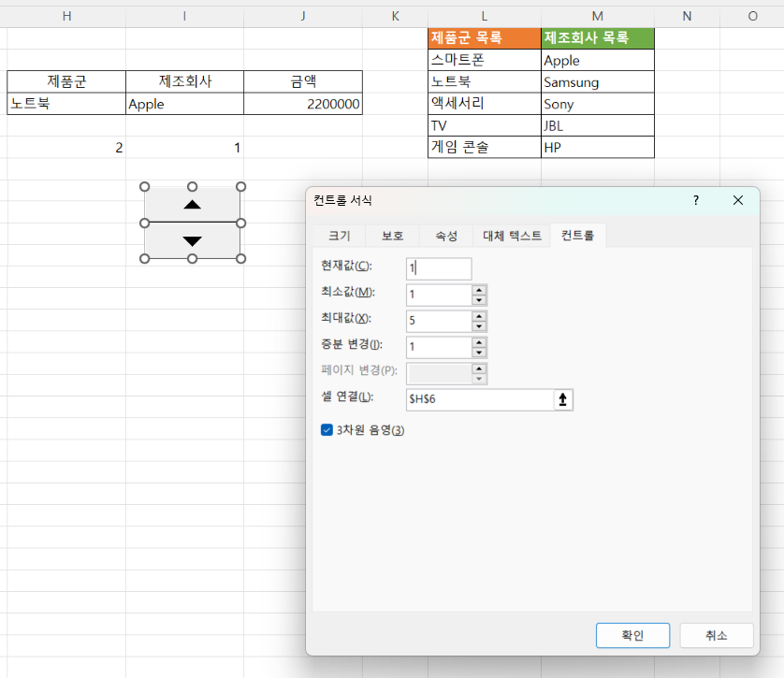Select column N header
The image size is (784, 678).
pyautogui.click(x=687, y=16)
